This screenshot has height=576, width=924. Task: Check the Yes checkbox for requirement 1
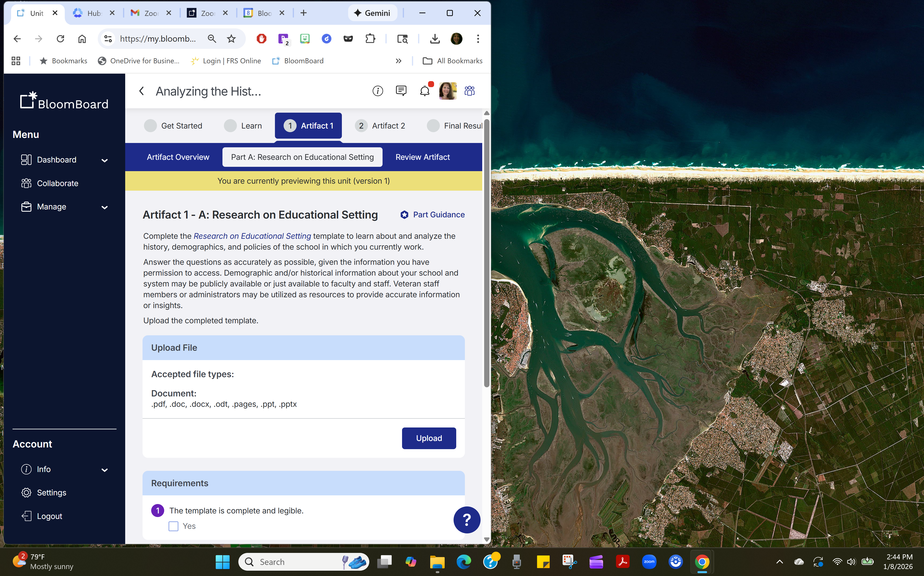(x=173, y=526)
